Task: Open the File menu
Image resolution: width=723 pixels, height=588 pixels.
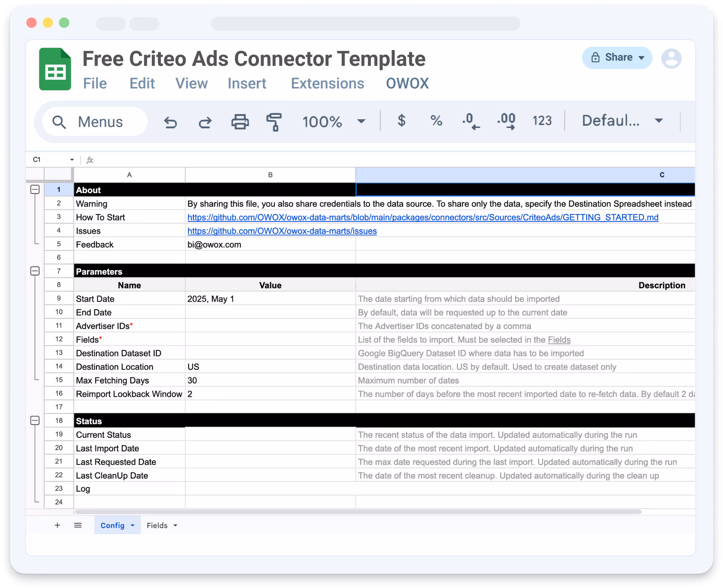Action: 95,83
